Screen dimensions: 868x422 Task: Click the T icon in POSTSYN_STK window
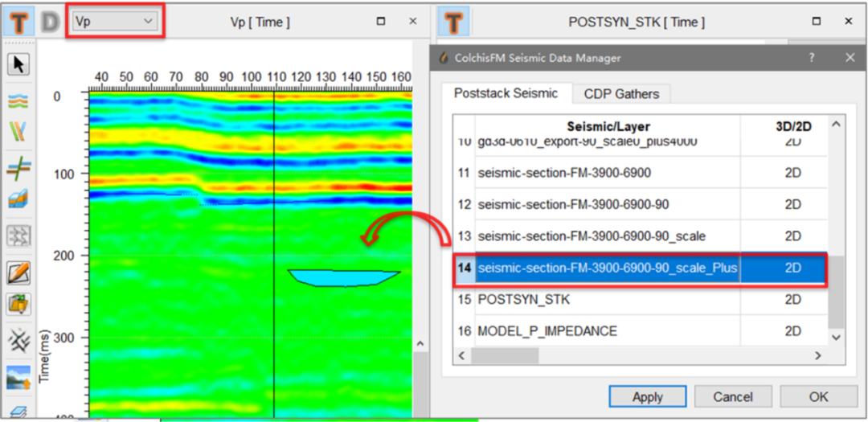[453, 22]
